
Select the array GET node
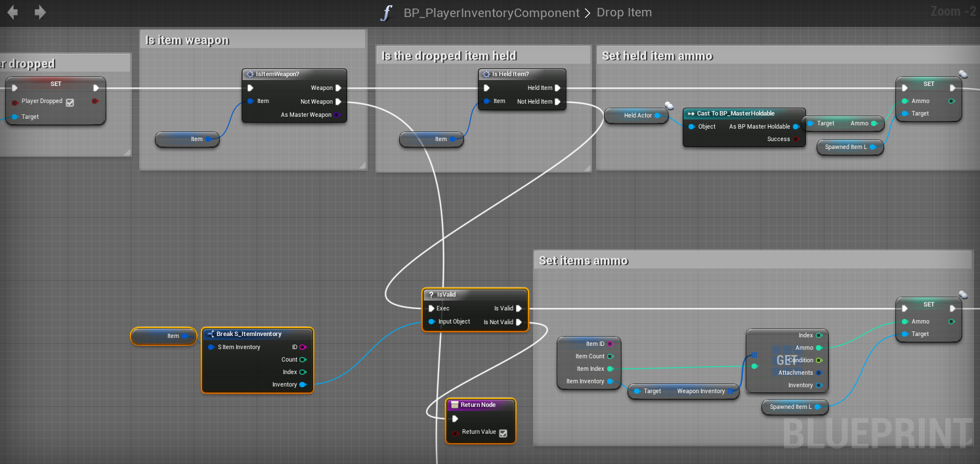pyautogui.click(x=786, y=360)
